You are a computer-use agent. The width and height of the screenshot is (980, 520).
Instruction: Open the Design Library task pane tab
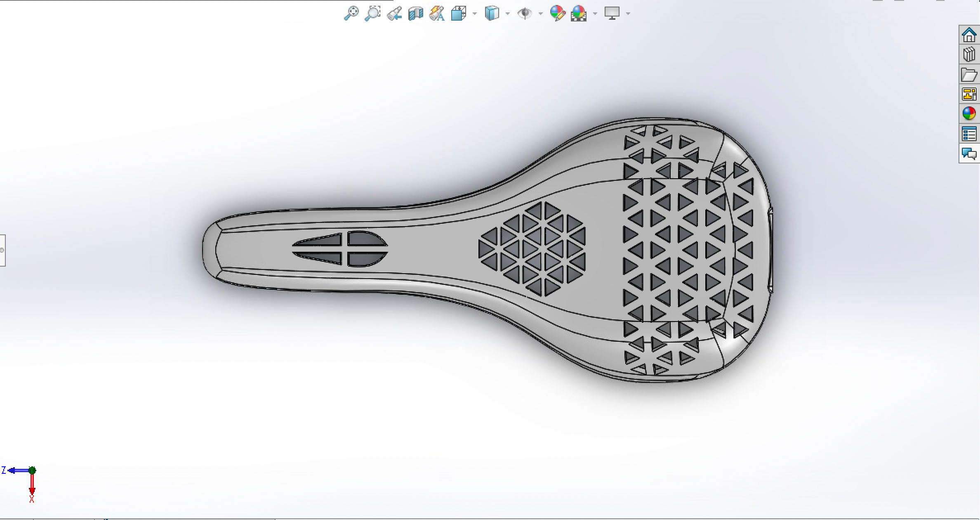coord(969,54)
